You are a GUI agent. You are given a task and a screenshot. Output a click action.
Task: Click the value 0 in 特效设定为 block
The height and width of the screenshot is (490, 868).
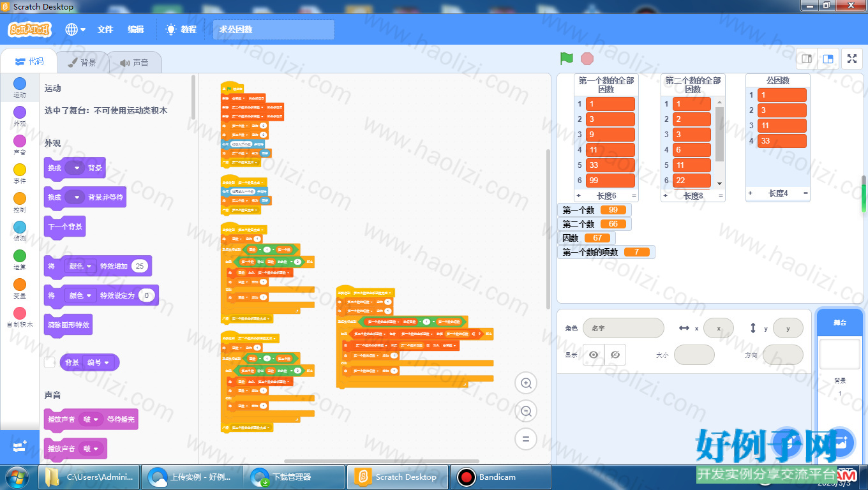click(x=146, y=295)
